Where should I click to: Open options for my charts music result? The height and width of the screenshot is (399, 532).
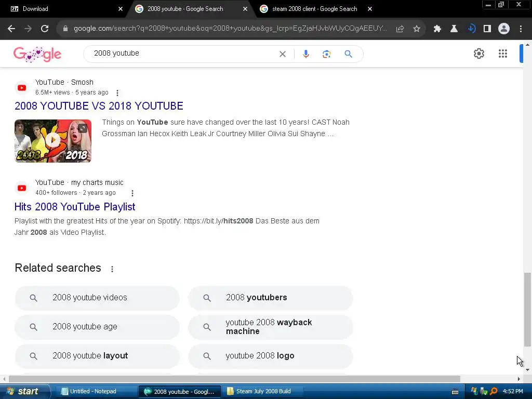click(x=132, y=193)
